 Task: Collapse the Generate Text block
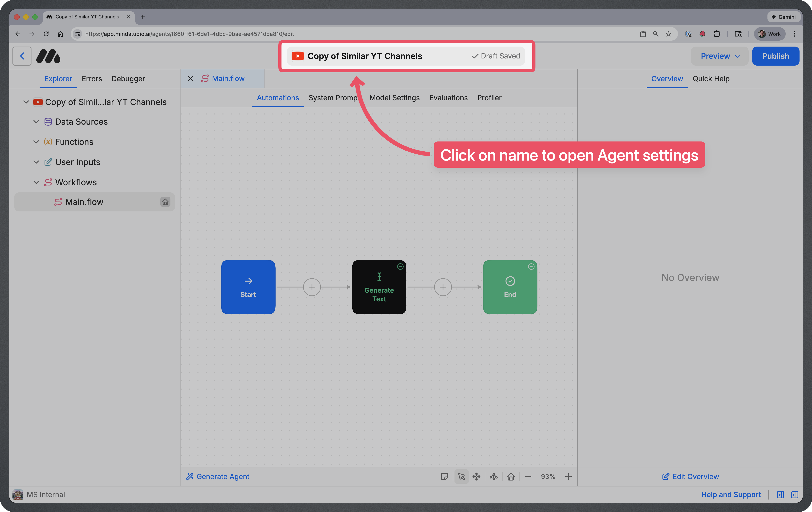click(x=400, y=267)
